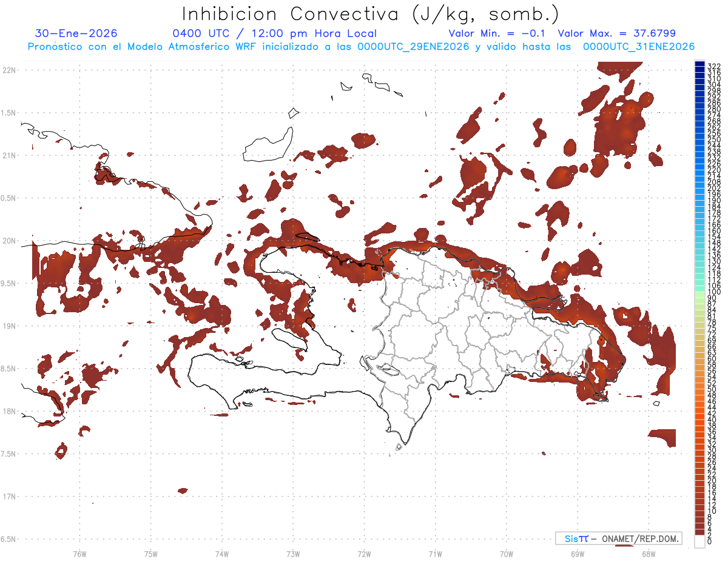
Task: Click the "21N" latitude label
Action: (9, 155)
